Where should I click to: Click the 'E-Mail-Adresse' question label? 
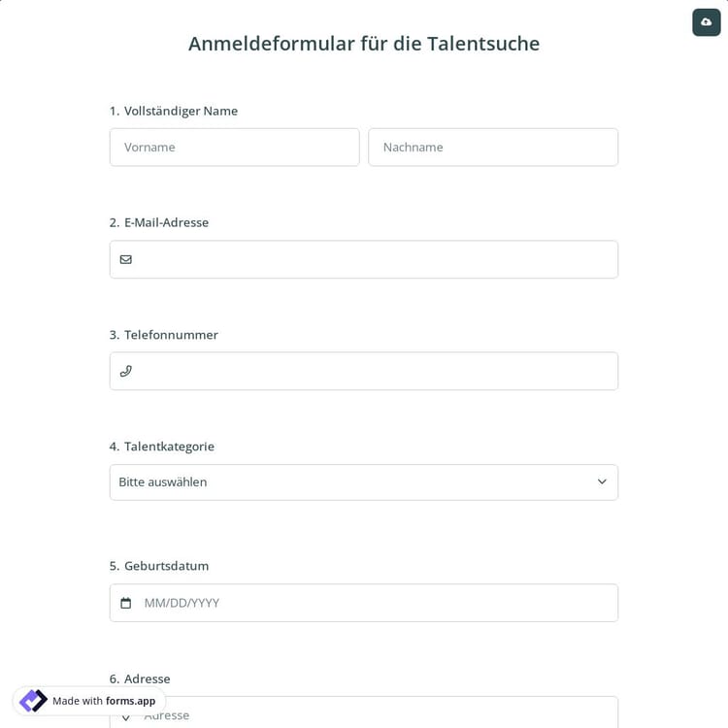tap(166, 222)
